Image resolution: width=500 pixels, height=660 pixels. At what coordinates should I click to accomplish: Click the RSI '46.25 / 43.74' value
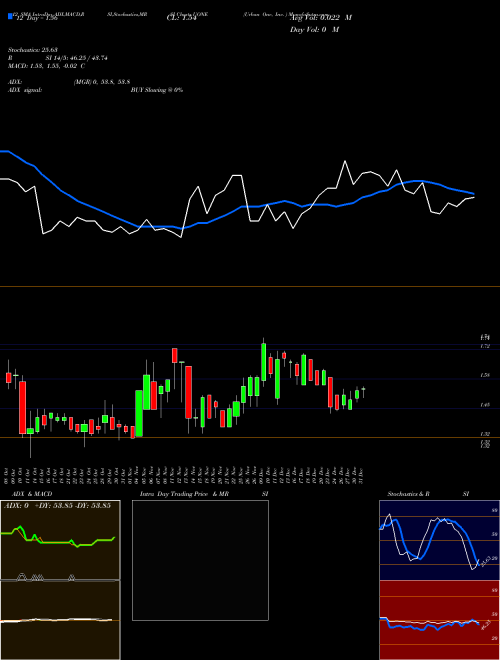(x=89, y=58)
